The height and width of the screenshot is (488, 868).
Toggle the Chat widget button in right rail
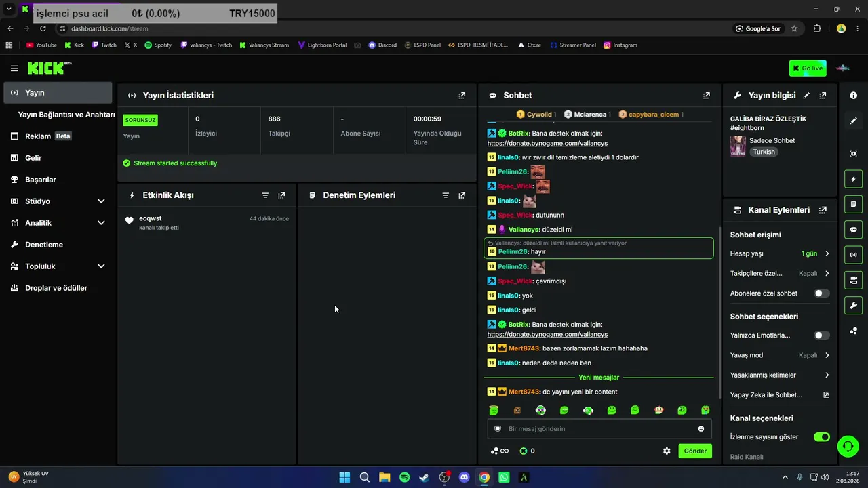853,230
